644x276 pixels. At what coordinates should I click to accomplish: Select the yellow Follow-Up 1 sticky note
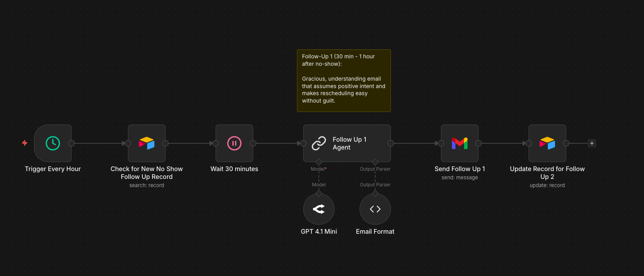344,81
